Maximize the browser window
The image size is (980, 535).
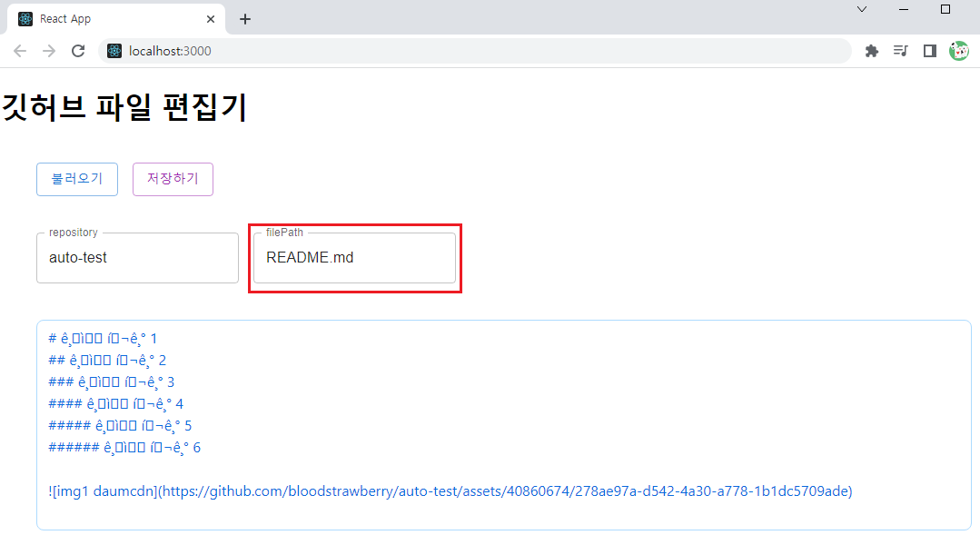(x=945, y=9)
